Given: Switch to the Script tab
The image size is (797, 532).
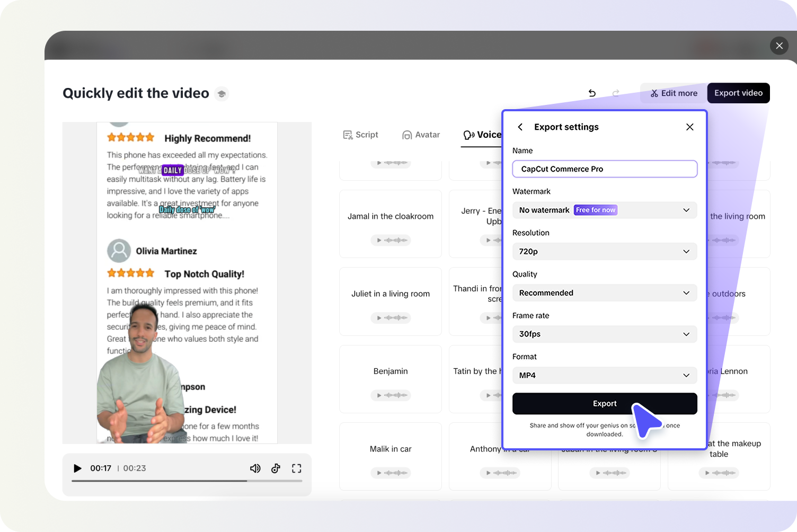Looking at the screenshot, I should pyautogui.click(x=360, y=135).
